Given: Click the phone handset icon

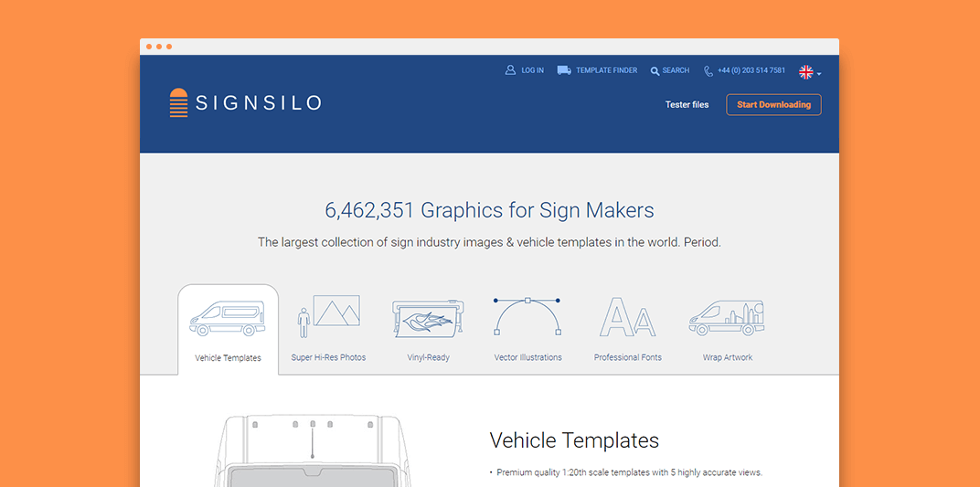Looking at the screenshot, I should click(x=708, y=71).
